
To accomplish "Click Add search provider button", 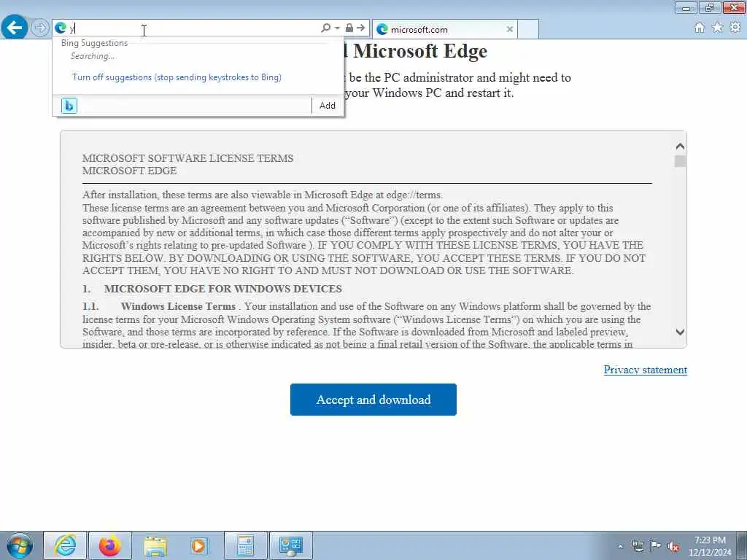I will click(x=328, y=106).
